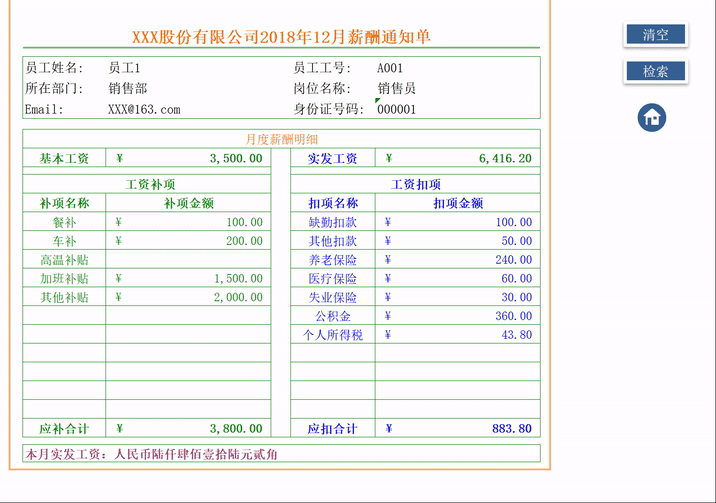Image resolution: width=716 pixels, height=503 pixels.
Task: Click the employee name cell 员工1
Action: point(124,69)
